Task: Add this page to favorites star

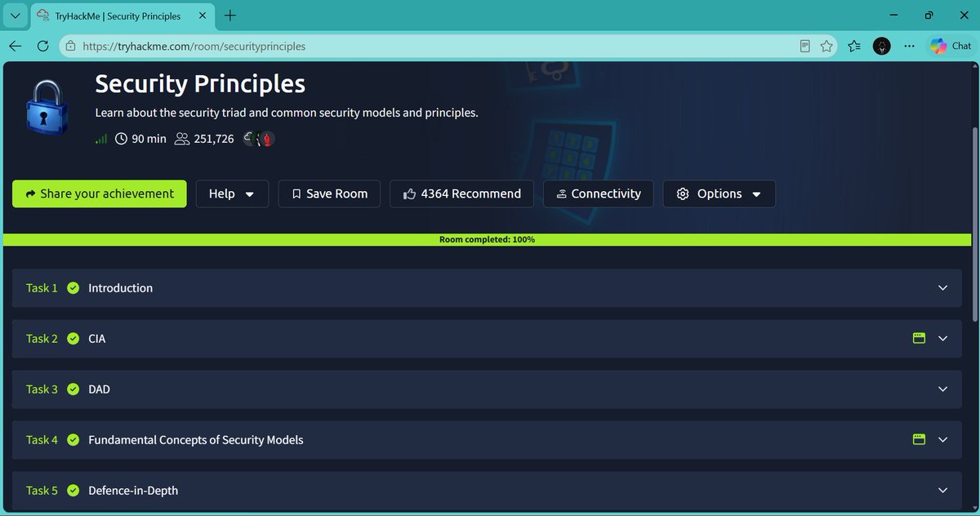Action: [x=826, y=47]
